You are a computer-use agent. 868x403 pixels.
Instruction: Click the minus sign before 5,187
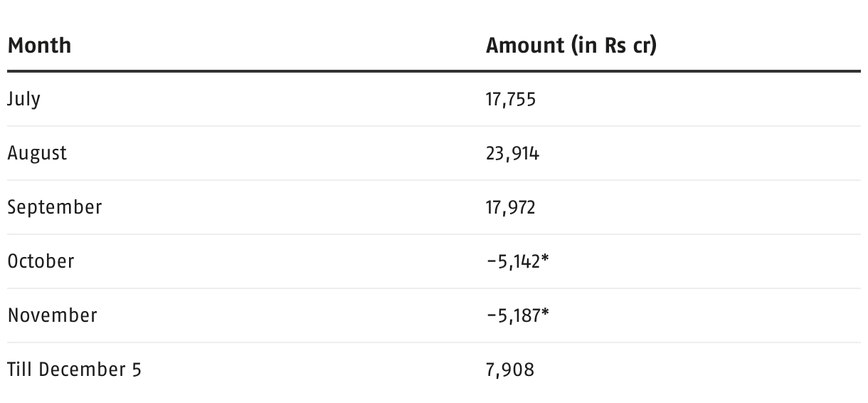(x=491, y=316)
